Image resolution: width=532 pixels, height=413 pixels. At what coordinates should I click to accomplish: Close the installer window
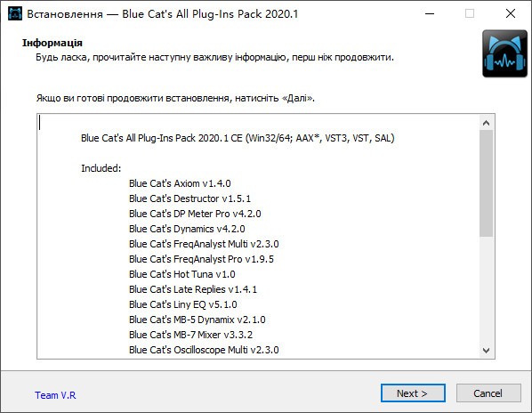click(x=511, y=14)
